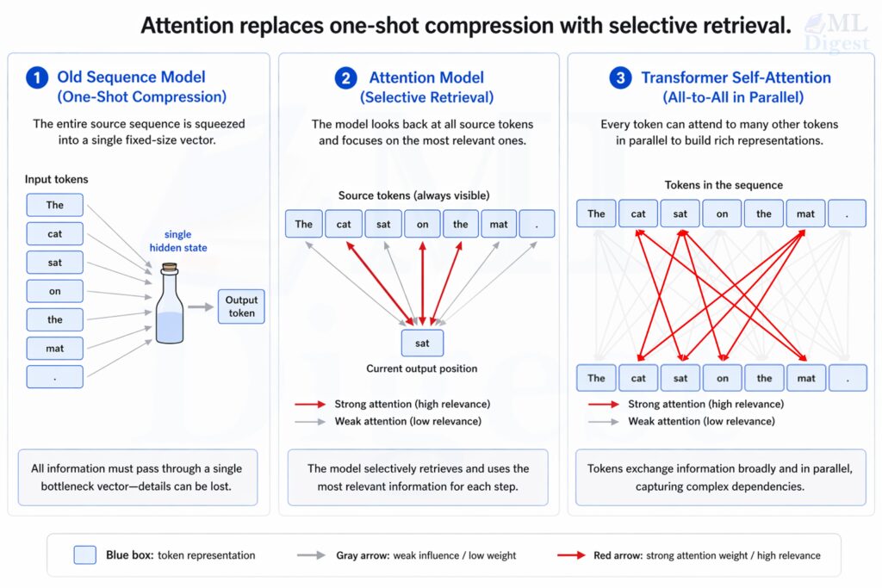Click the single hidden state bottle icon
882x588 pixels.
tap(170, 306)
